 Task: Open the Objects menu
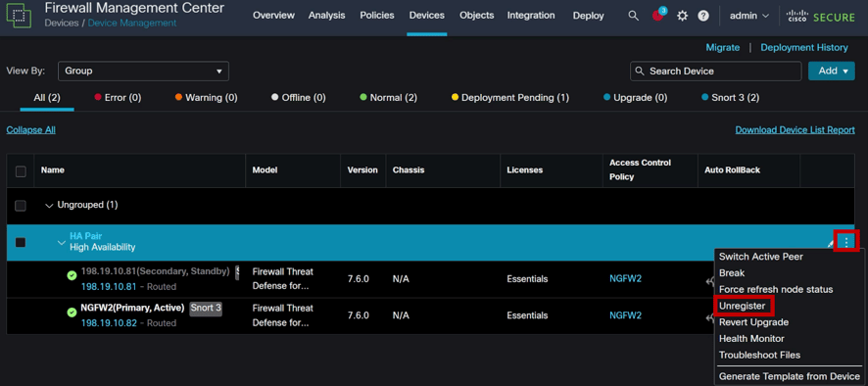[x=477, y=16]
